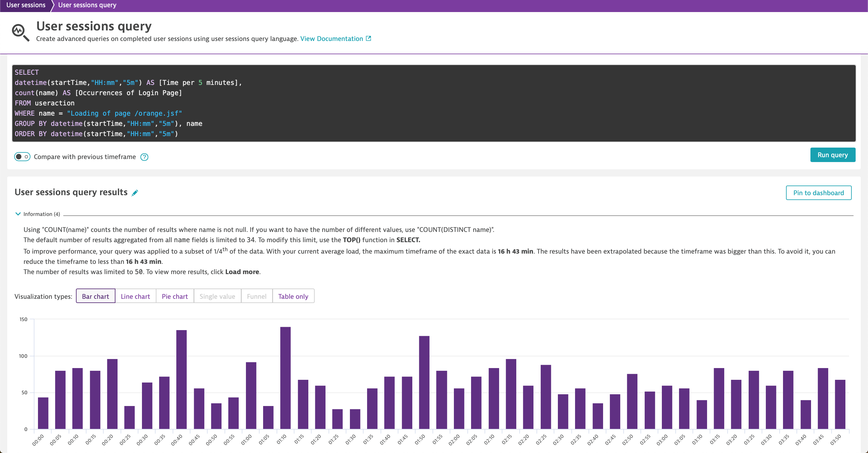
Task: Click the 01:50 bar in the chart
Action: [424, 382]
